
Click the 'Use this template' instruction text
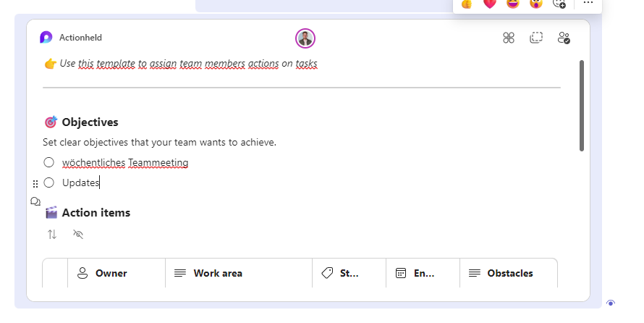[189, 64]
